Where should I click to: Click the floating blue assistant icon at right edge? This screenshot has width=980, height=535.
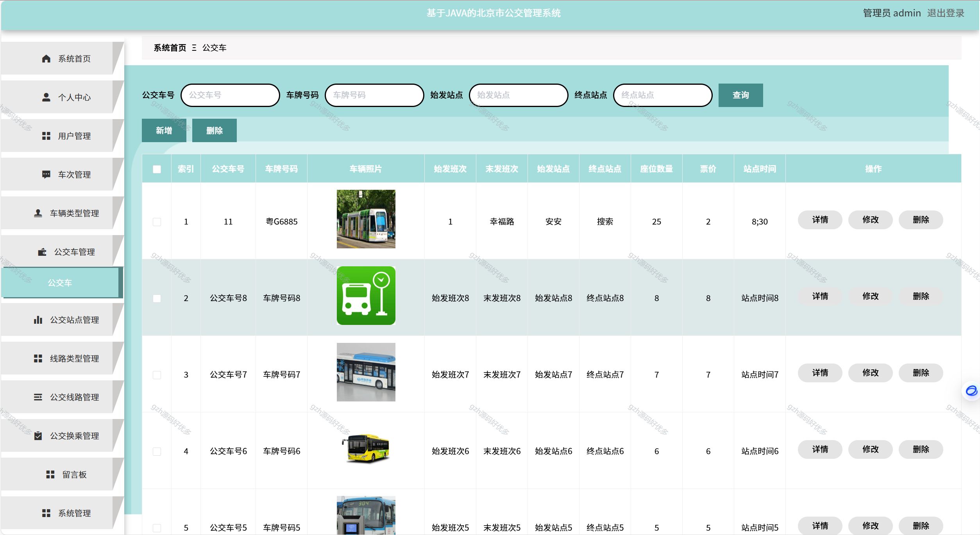[x=971, y=391]
